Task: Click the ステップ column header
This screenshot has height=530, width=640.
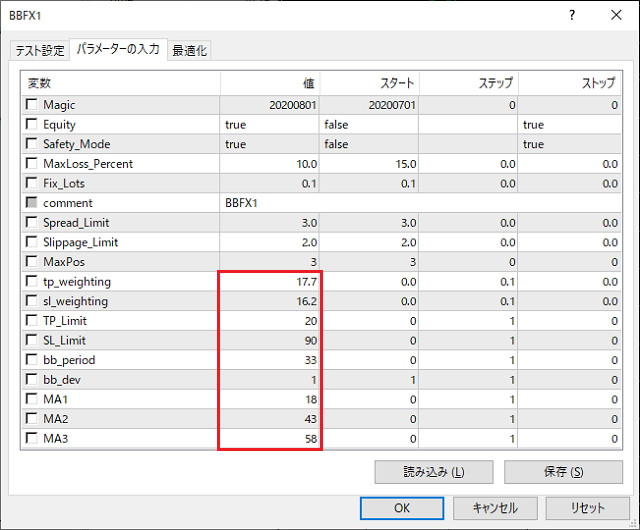Action: point(469,83)
